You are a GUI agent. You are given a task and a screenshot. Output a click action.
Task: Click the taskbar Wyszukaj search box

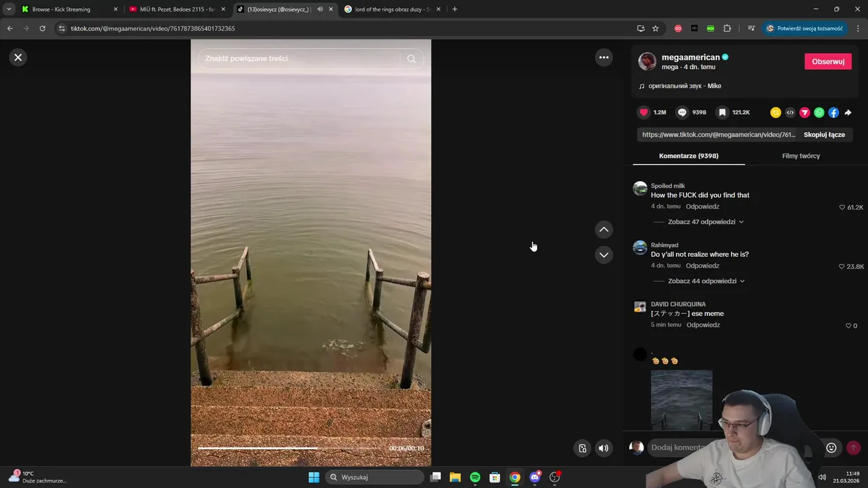click(374, 477)
